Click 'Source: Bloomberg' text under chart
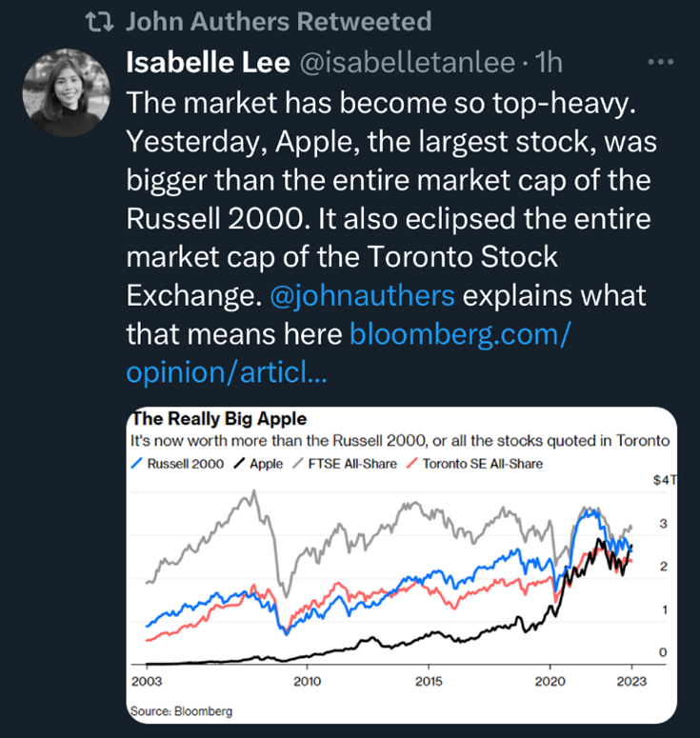The height and width of the screenshot is (738, 700). [180, 710]
